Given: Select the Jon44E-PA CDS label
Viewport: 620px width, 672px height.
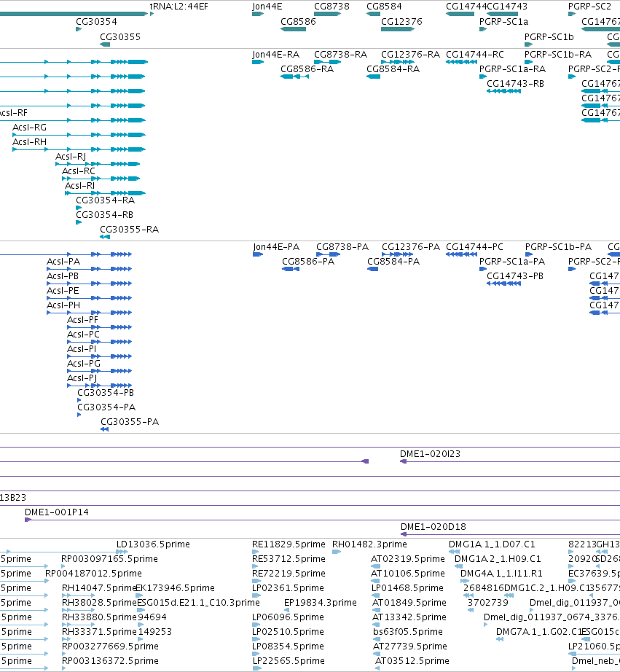Looking at the screenshot, I should (x=276, y=247).
